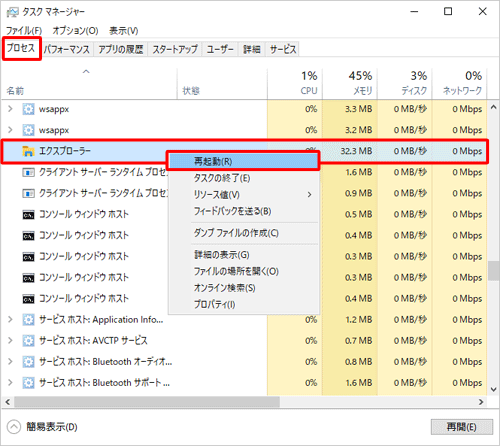Expand the AVCTP サービス host row
500x446 pixels.
pos(10,341)
